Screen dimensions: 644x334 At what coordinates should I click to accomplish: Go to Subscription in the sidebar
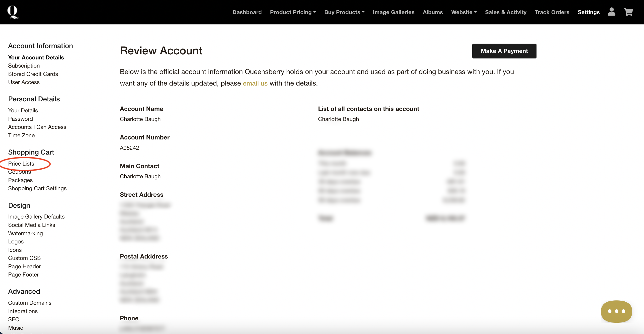point(24,66)
